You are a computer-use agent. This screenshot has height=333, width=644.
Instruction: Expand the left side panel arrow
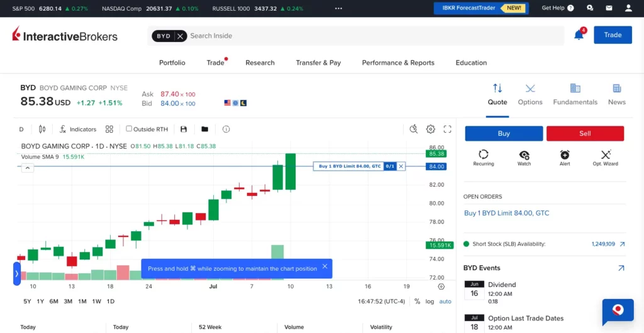point(17,273)
